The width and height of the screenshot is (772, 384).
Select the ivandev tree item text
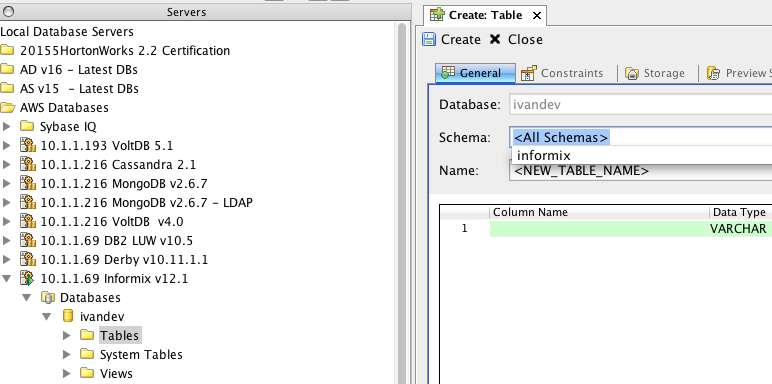tap(102, 317)
